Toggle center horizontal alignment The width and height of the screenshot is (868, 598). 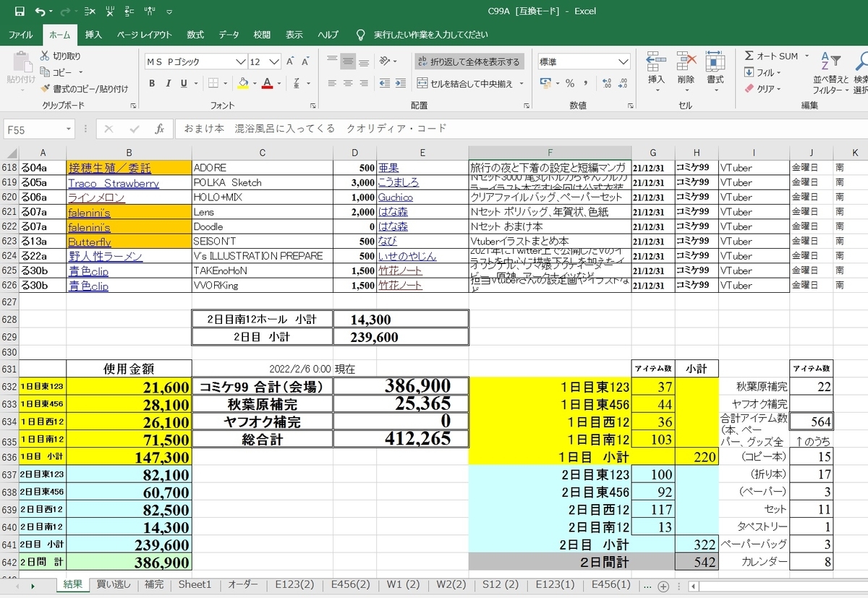pyautogui.click(x=349, y=83)
